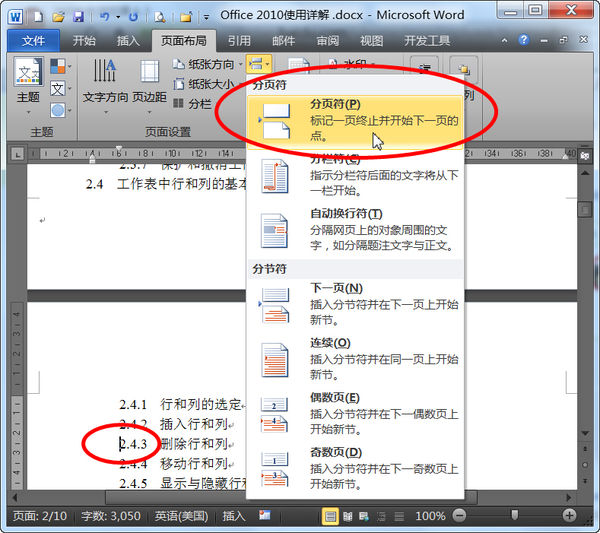
Task: Open Customize Quick Access Toolbar dropdown
Action: [x=206, y=17]
